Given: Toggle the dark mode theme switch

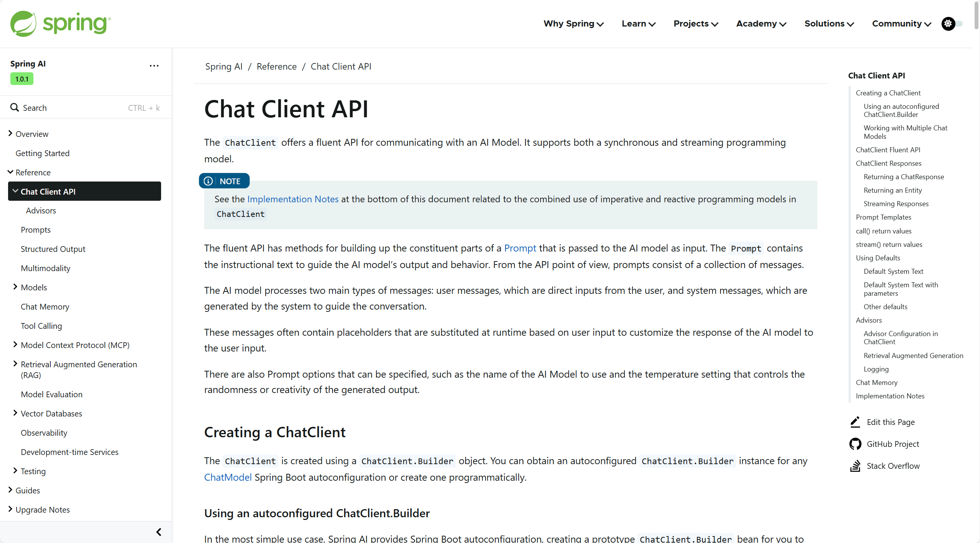Looking at the screenshot, I should [x=952, y=24].
